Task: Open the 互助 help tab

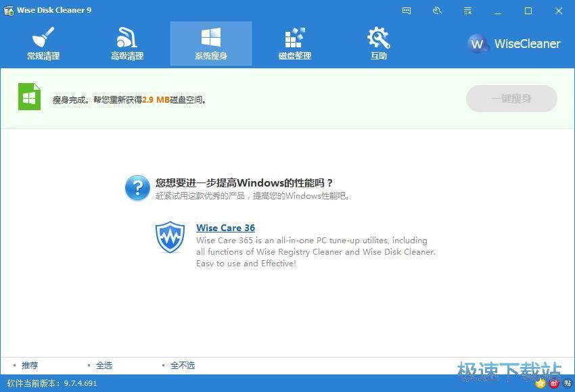Action: (378, 44)
